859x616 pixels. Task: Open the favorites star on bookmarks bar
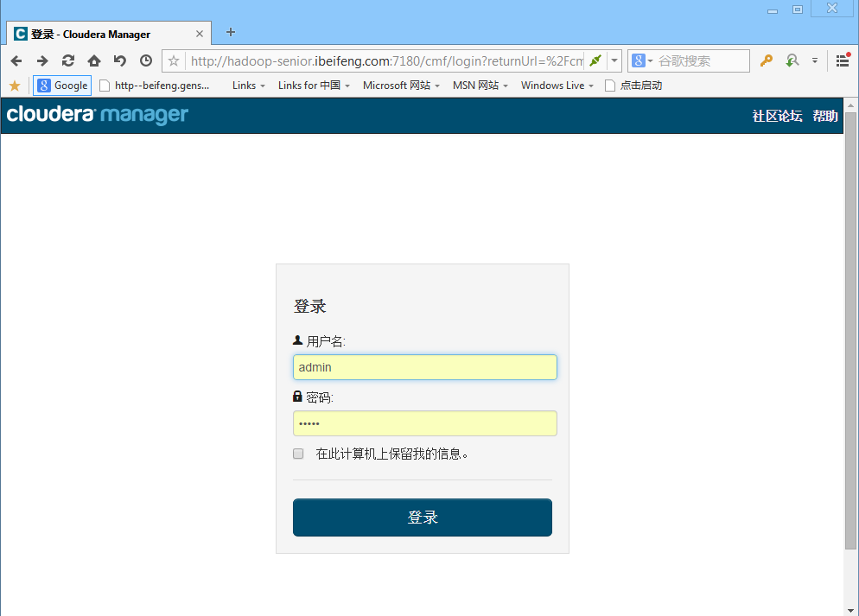point(15,86)
